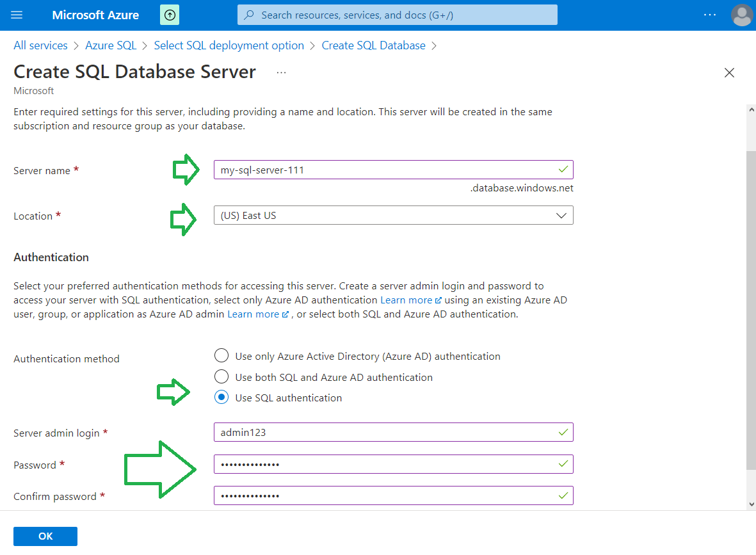Click into the Password field
The height and width of the screenshot is (555, 756).
(x=394, y=464)
